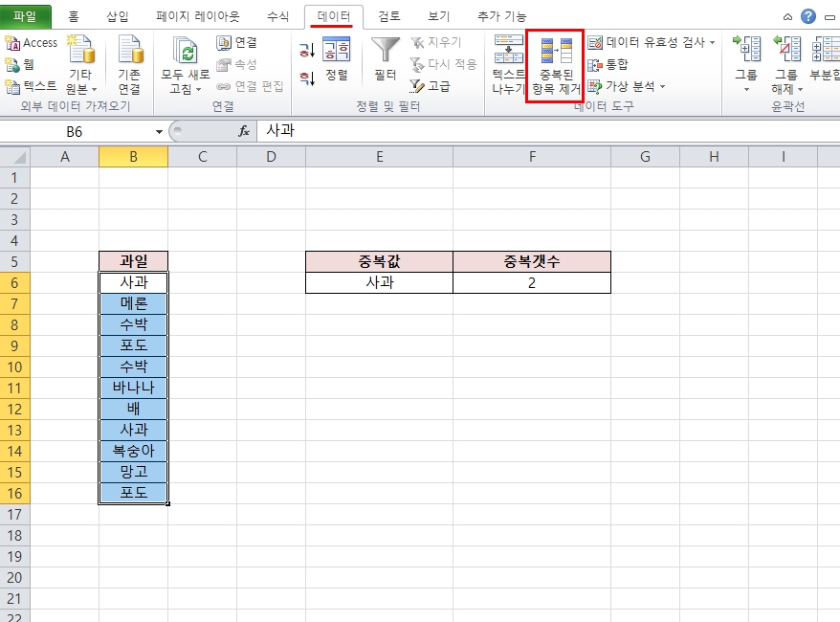The width and height of the screenshot is (840, 622).
Task: Click the 부분합 subtotal icon
Action: (x=826, y=49)
